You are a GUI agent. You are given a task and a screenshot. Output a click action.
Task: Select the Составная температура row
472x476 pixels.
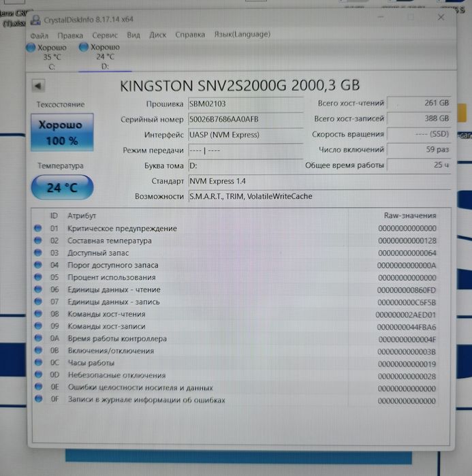click(236, 241)
